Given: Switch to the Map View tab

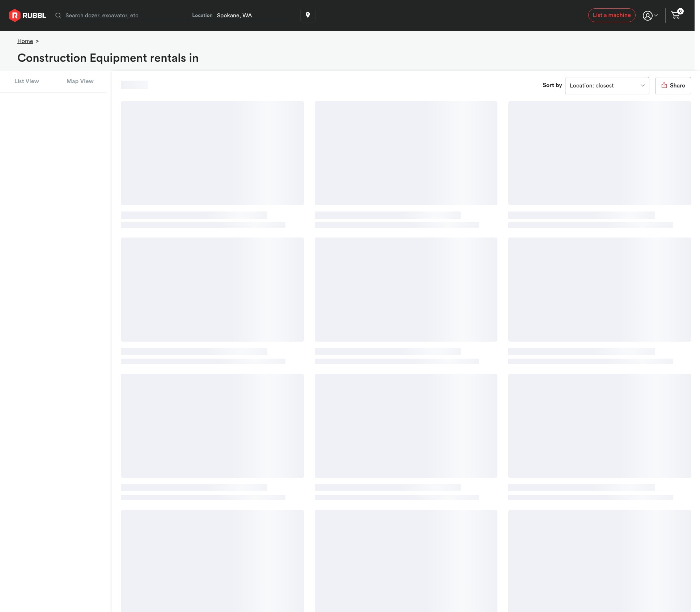Looking at the screenshot, I should 80,81.
